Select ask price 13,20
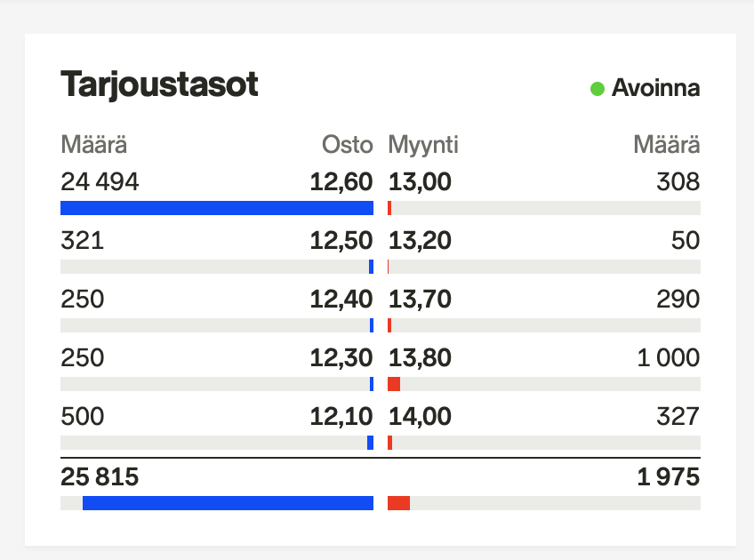This screenshot has width=754, height=560. pos(420,240)
